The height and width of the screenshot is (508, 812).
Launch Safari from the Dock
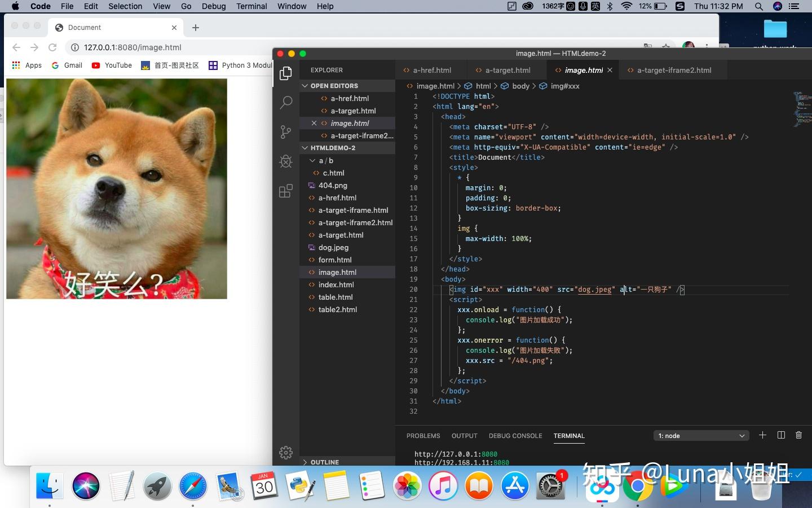coord(193,485)
